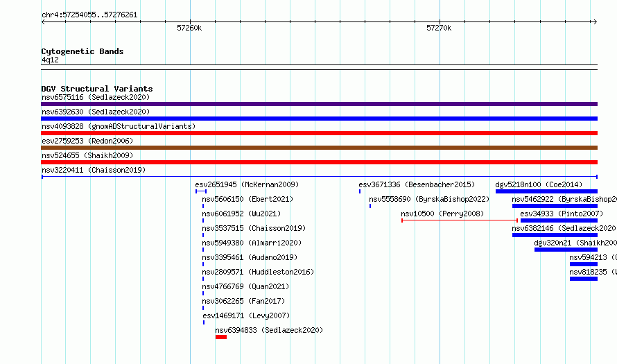
Task: Select the small esv2651945 variant glyph
Action: click(201, 191)
